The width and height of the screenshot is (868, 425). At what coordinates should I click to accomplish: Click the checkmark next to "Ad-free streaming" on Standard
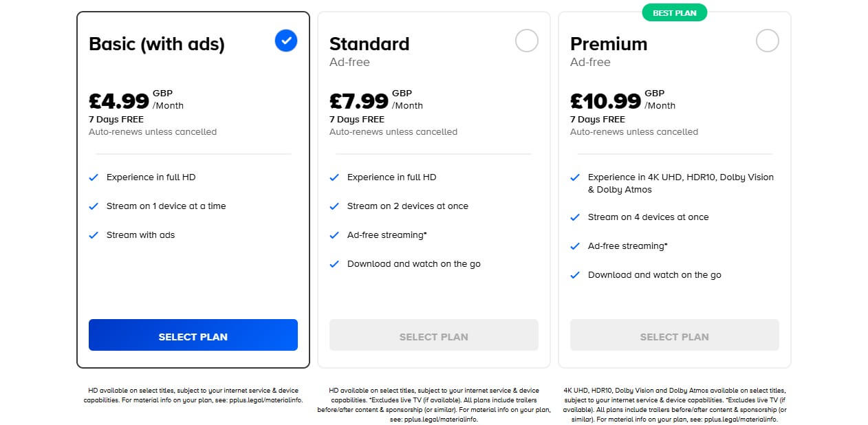point(334,235)
